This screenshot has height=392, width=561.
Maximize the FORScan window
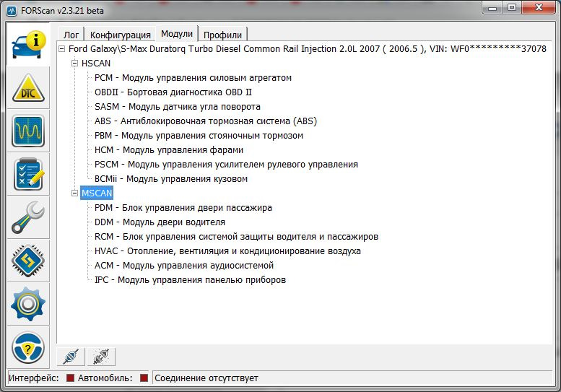[x=512, y=7]
